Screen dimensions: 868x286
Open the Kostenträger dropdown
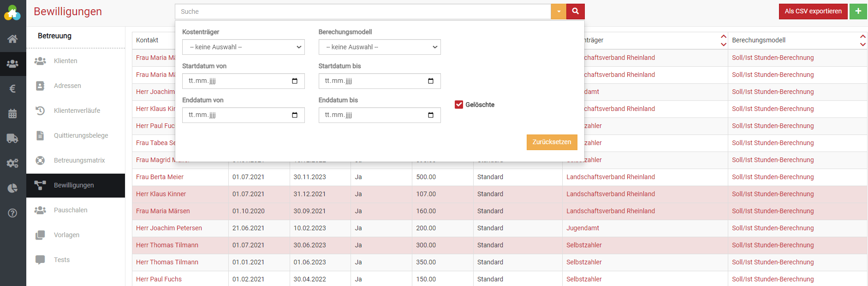(243, 47)
